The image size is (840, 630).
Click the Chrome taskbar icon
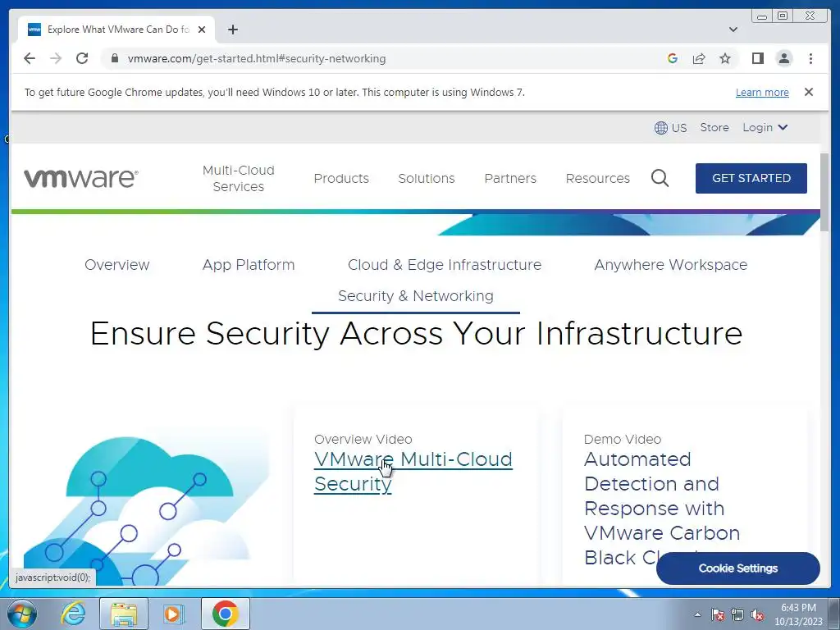pos(226,614)
